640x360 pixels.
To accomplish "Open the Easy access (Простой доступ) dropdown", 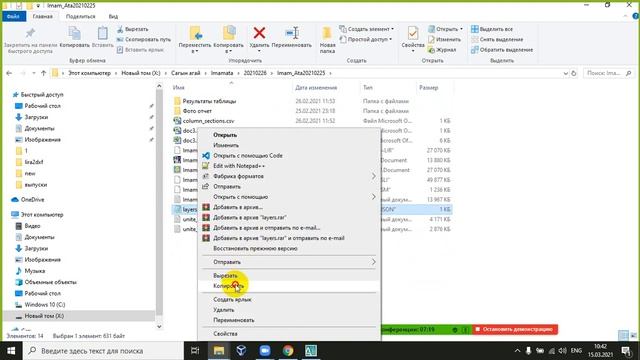I will point(366,40).
